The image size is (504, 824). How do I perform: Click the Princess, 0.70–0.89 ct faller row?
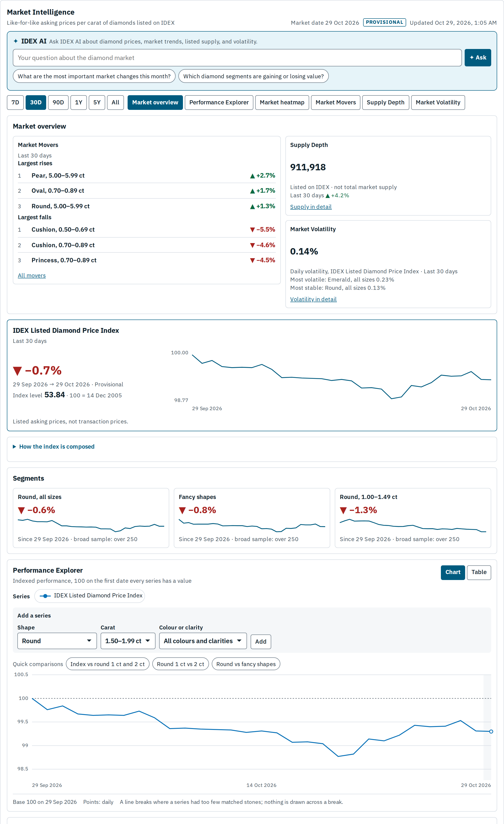(x=146, y=260)
